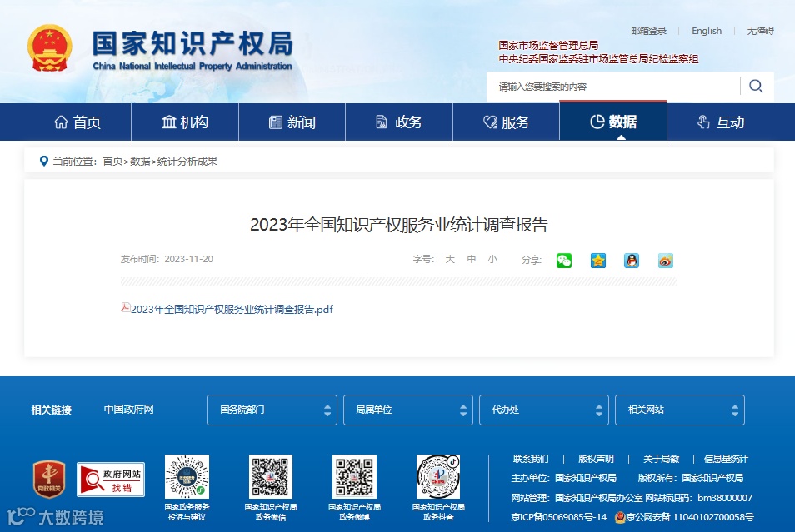
Task: Open 国家市场监督管理总局 link
Action: (x=548, y=46)
